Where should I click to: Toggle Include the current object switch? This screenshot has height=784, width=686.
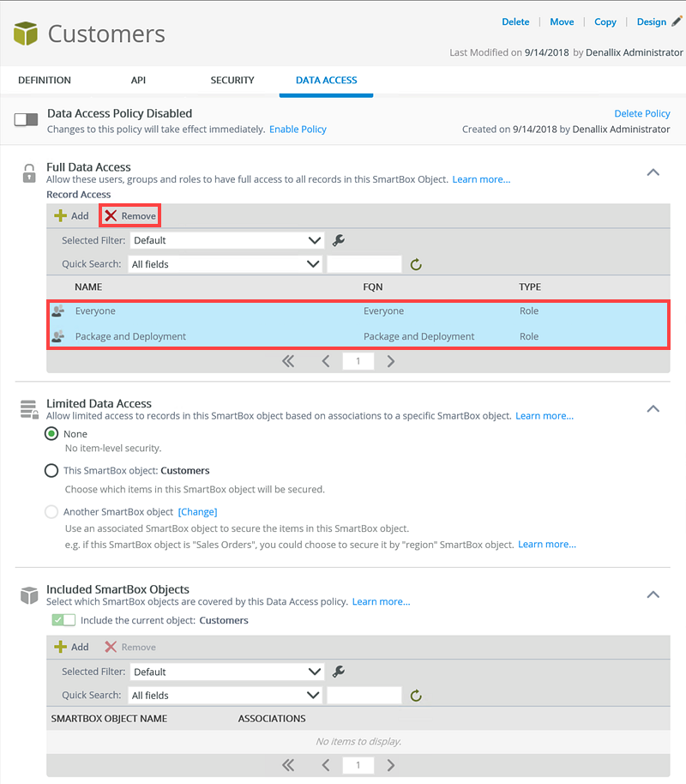pyautogui.click(x=63, y=620)
